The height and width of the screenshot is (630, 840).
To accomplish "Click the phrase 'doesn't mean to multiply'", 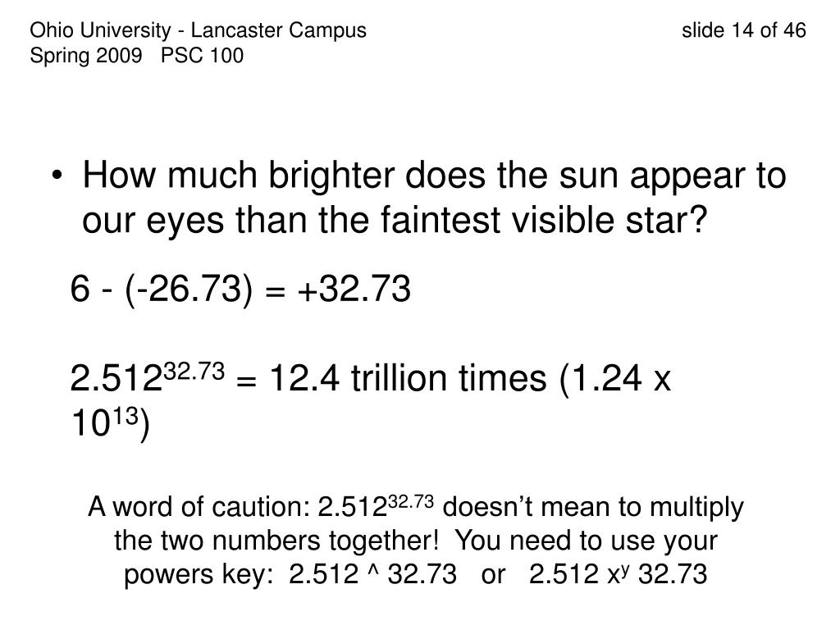I will [x=593, y=508].
